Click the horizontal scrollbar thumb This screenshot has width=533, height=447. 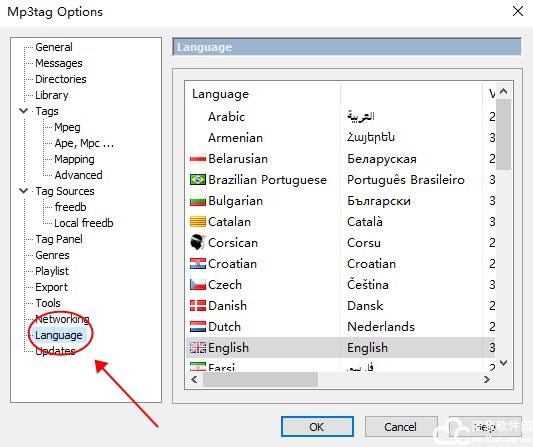point(260,379)
